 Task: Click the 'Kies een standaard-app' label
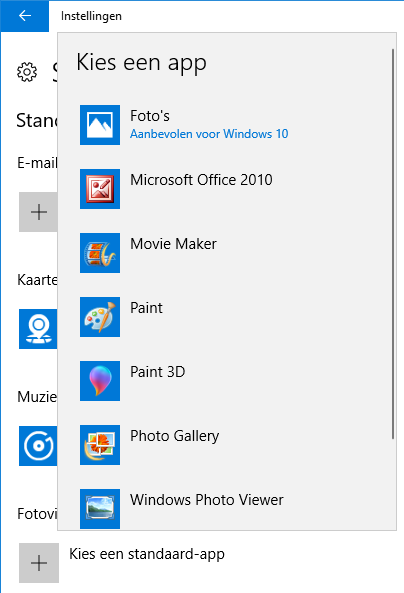point(147,554)
